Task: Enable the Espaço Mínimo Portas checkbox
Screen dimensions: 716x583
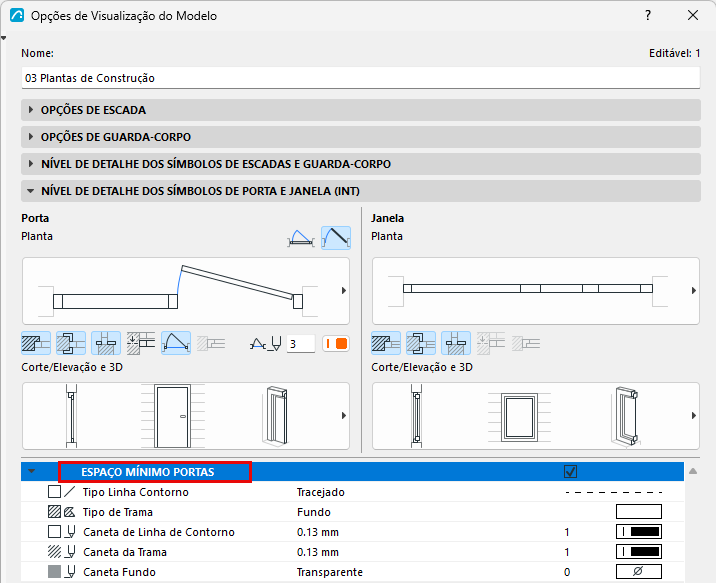Action: point(570,472)
